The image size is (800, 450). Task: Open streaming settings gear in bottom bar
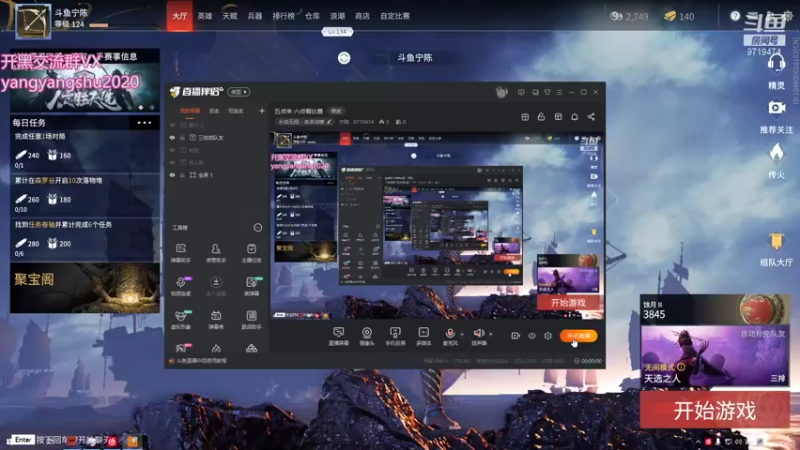(547, 336)
